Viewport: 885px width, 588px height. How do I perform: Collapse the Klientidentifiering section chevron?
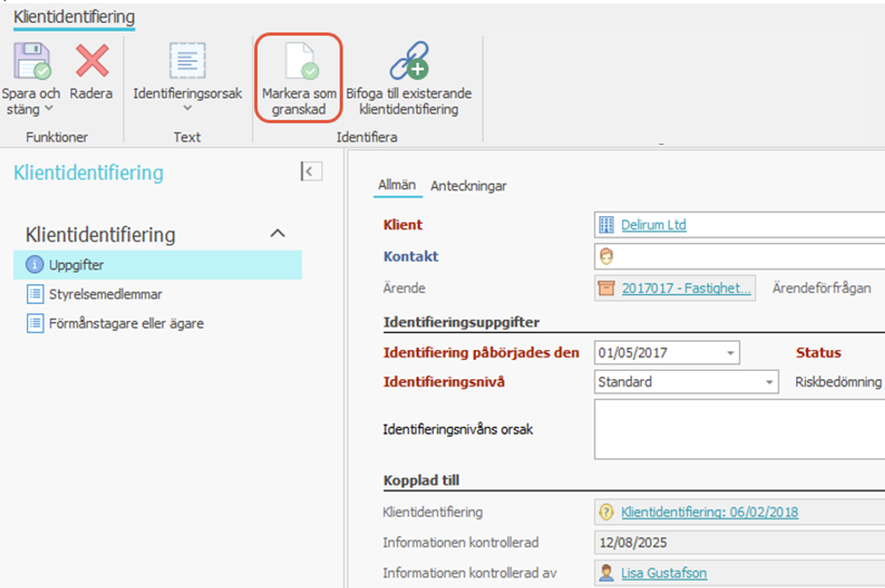[279, 234]
